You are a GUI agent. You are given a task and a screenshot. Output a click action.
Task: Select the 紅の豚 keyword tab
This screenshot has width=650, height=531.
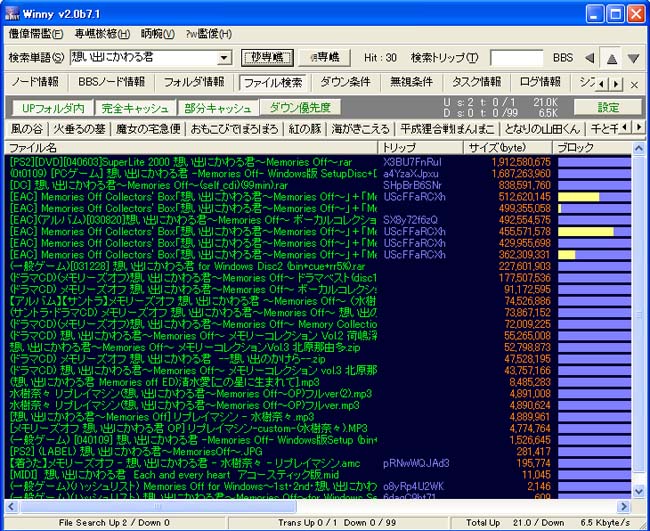point(306,129)
